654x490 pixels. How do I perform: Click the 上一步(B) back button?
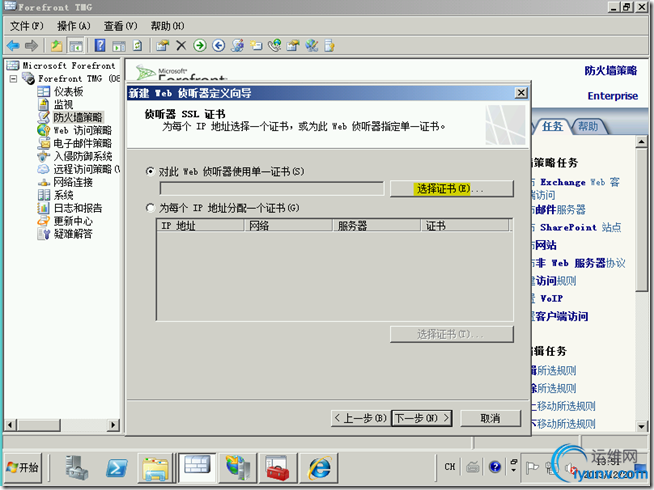[361, 418]
